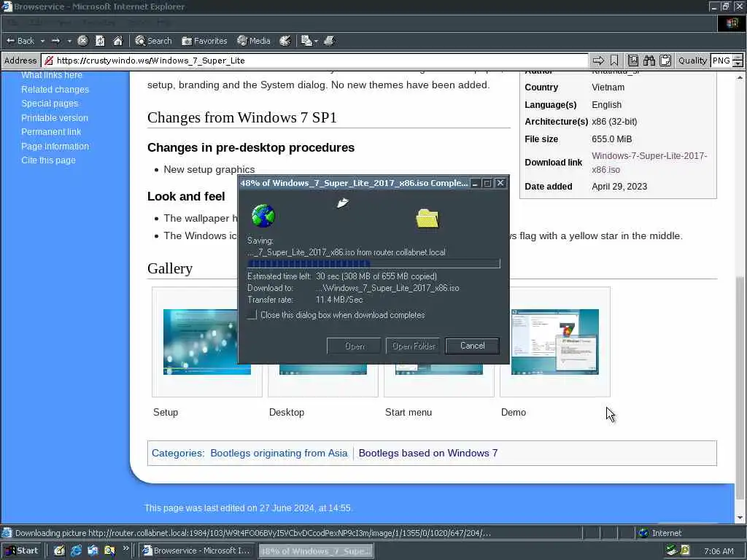The width and height of the screenshot is (747, 560).
Task: Go back with the Back arrow button
Action: tap(20, 41)
